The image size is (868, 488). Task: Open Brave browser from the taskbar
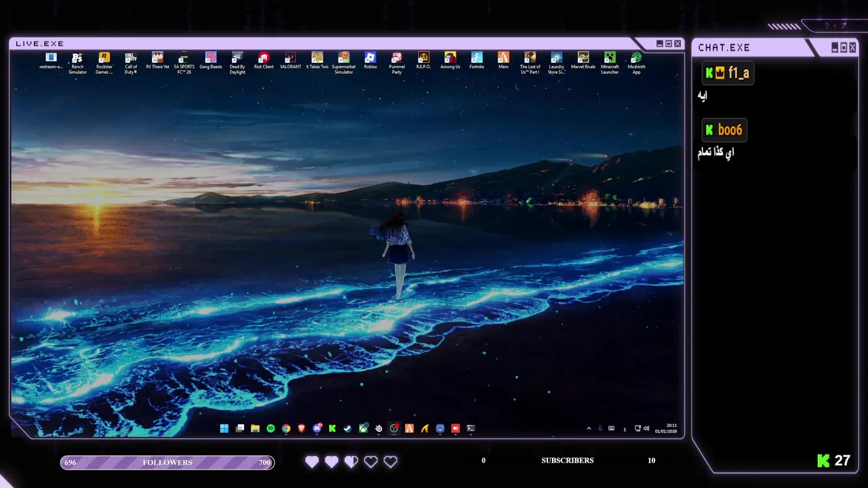(x=302, y=428)
